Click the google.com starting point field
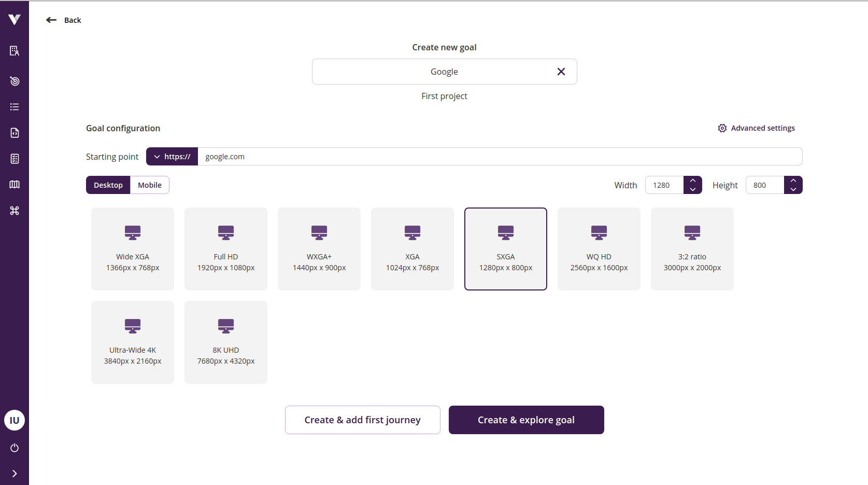 [x=500, y=157]
